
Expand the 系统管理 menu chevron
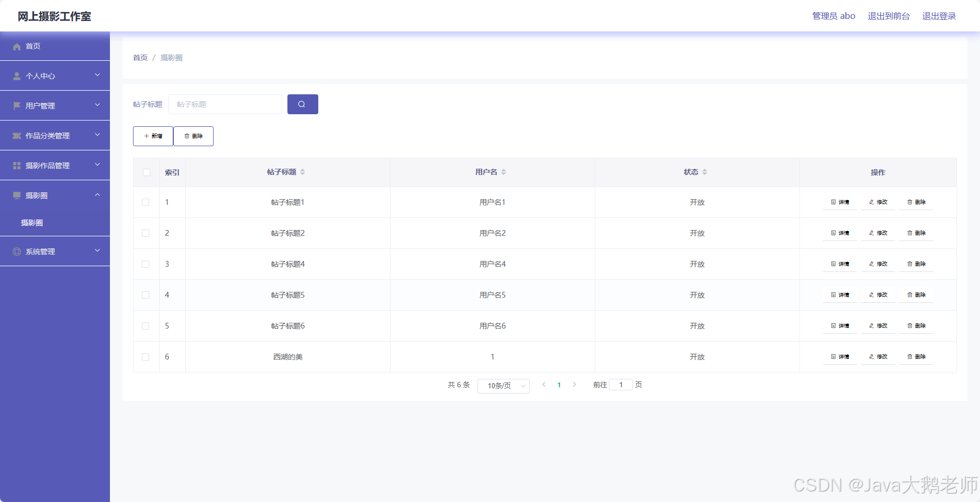tap(97, 251)
